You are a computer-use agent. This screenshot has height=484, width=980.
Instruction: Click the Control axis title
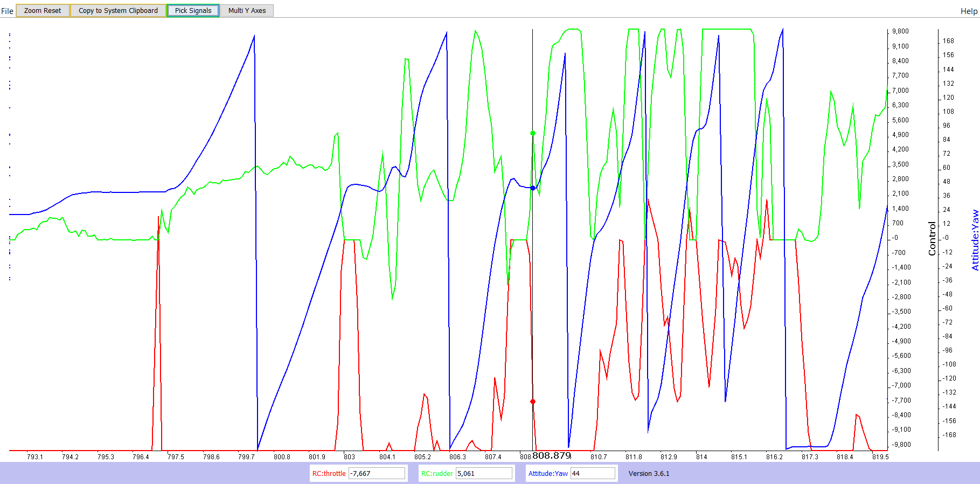pyautogui.click(x=932, y=238)
